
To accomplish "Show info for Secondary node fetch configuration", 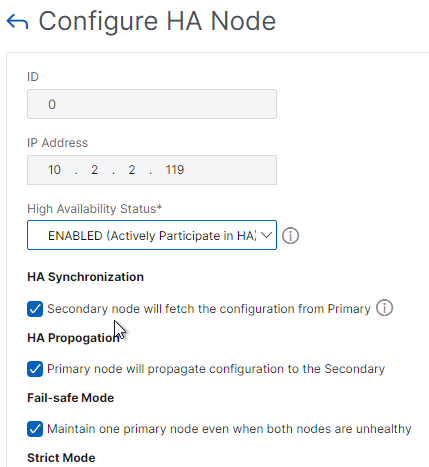I will tap(384, 308).
